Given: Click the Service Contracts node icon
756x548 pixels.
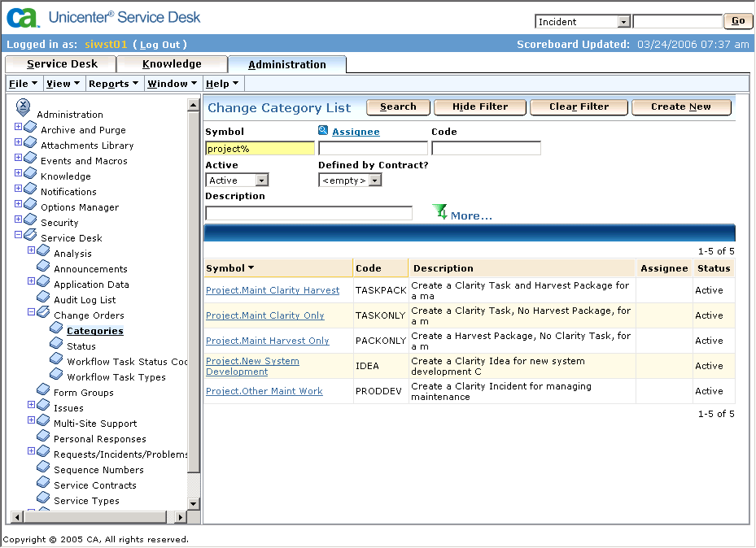Looking at the screenshot, I should pyautogui.click(x=43, y=484).
